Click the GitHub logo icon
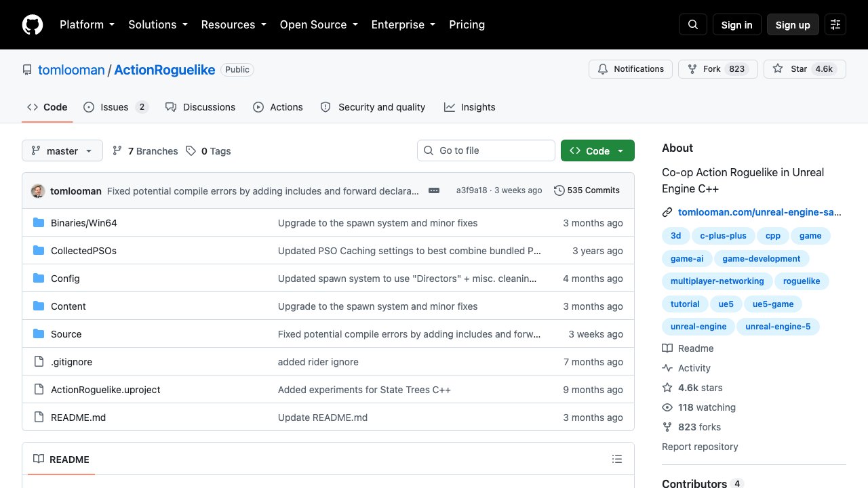868x488 pixels. coord(33,24)
